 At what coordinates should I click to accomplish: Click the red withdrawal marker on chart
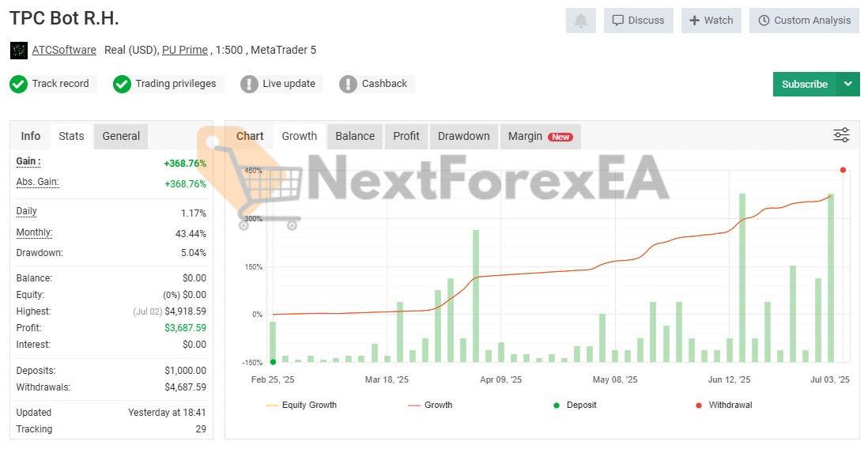[x=843, y=170]
